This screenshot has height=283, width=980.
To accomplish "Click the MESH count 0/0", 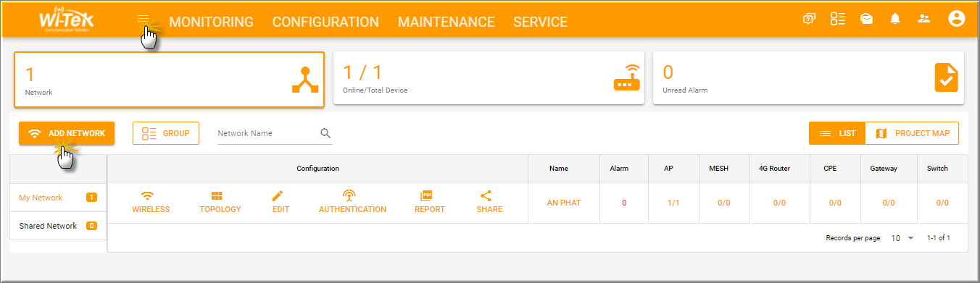I will click(724, 203).
